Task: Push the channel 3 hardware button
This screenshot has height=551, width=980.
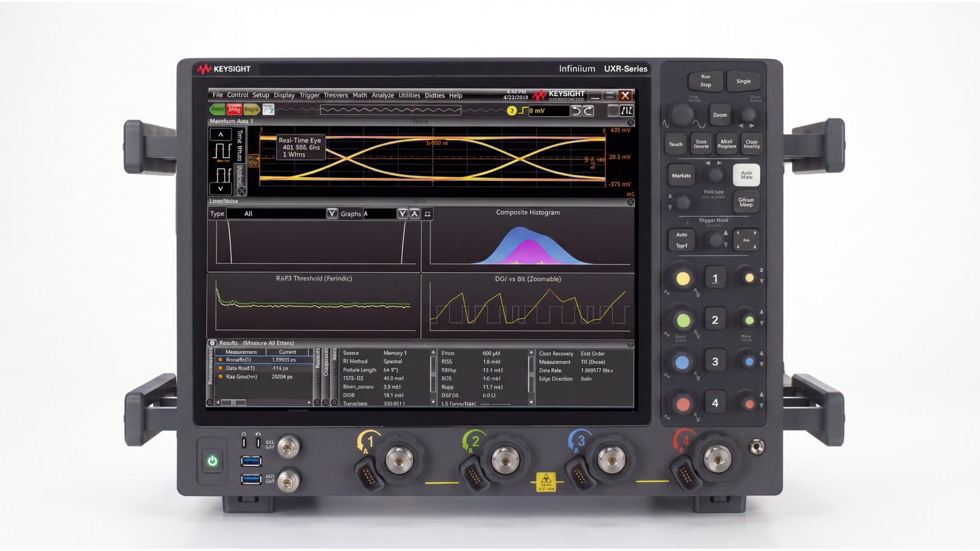Action: [715, 361]
